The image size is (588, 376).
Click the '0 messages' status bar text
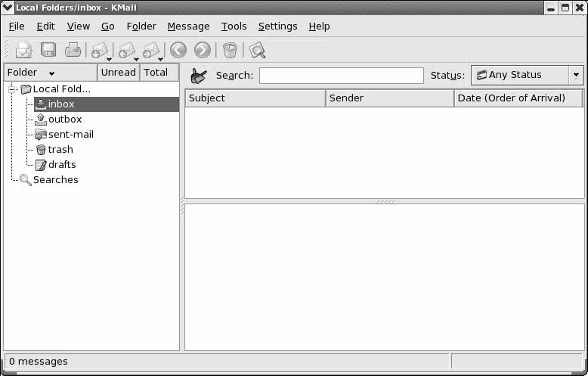click(39, 362)
